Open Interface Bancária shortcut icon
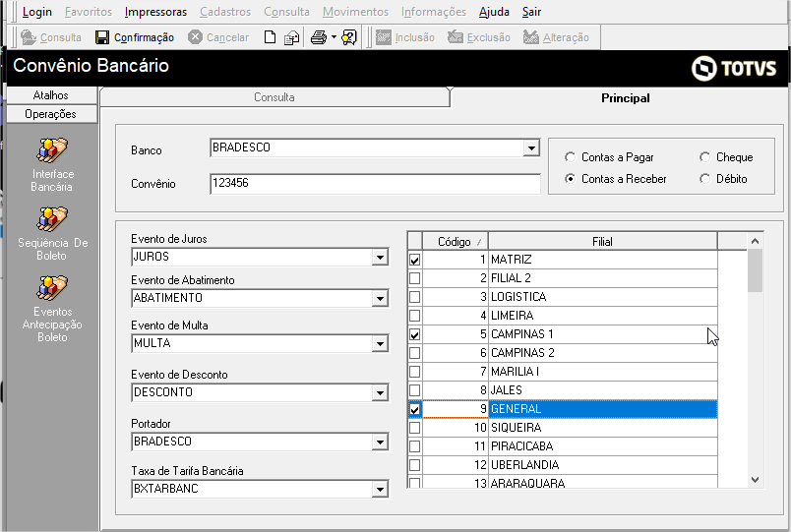The image size is (791, 532). (51, 150)
